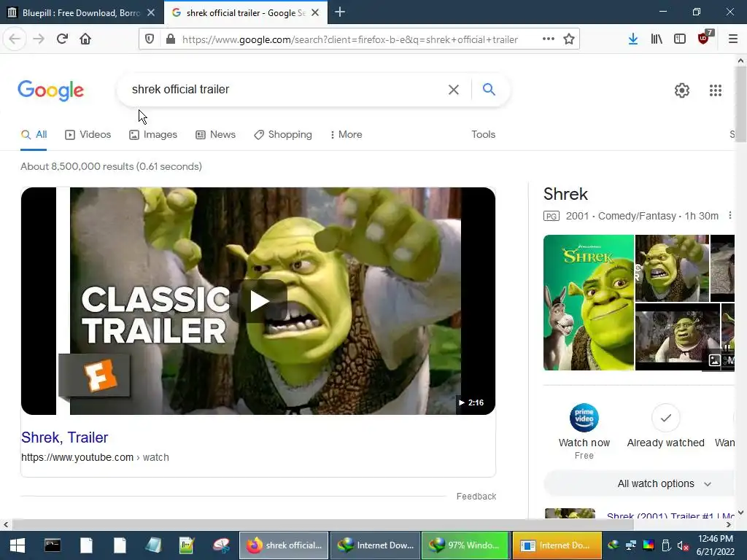The image size is (747, 560).
Task: Close the Bluepill archive tab
Action: click(151, 13)
